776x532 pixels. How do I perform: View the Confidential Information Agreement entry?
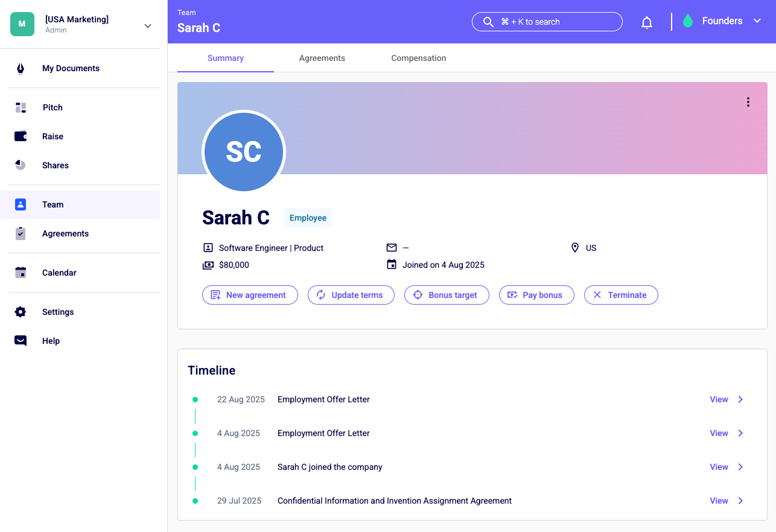pyautogui.click(x=719, y=501)
